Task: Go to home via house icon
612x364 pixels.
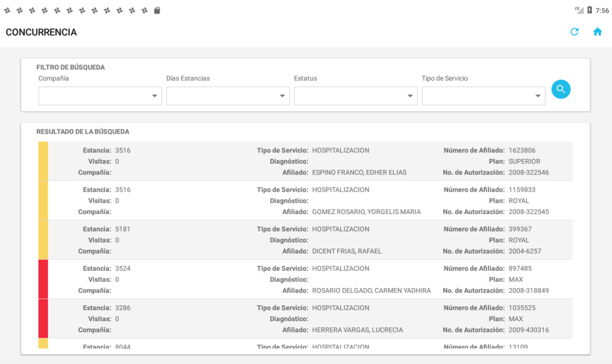Action: pyautogui.click(x=597, y=32)
